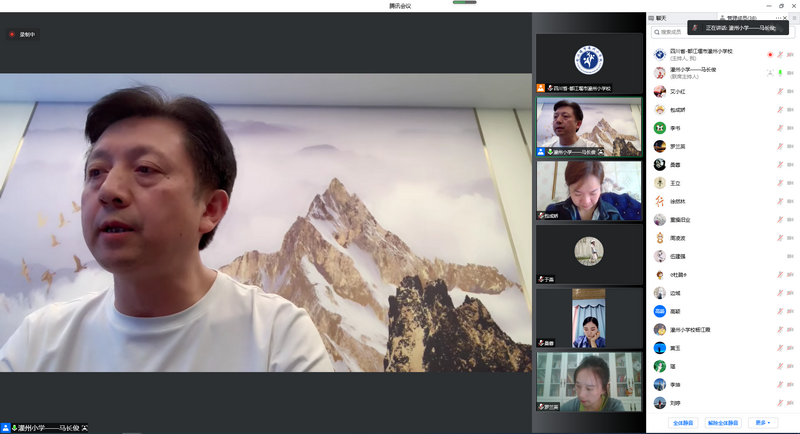Click the green microphone icon for 马长俊
800x434 pixels.
click(x=779, y=72)
